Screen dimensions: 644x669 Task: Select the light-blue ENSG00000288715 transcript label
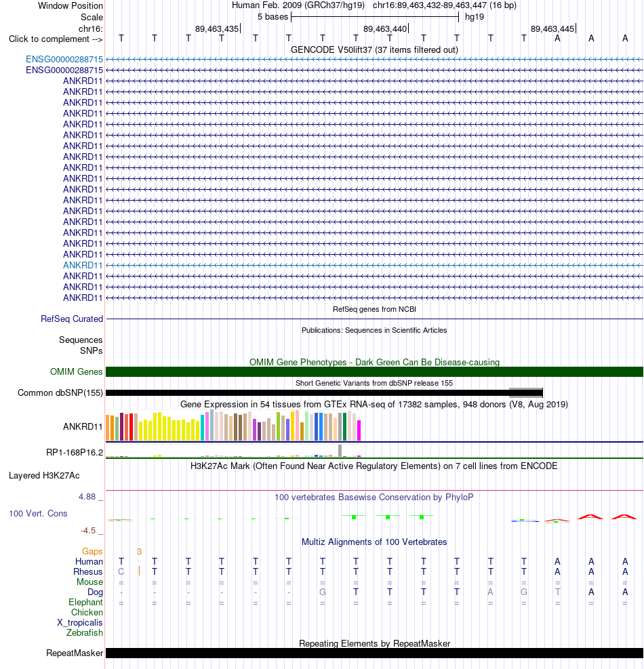coord(64,59)
